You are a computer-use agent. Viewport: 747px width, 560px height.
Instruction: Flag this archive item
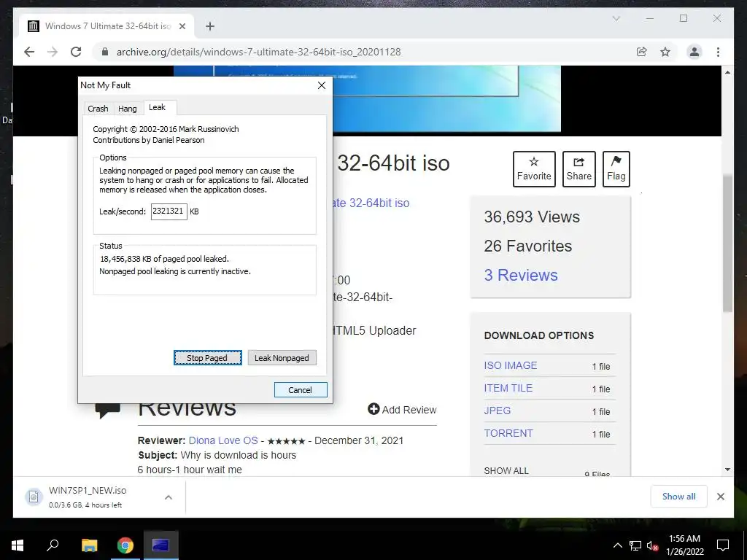[x=616, y=169]
